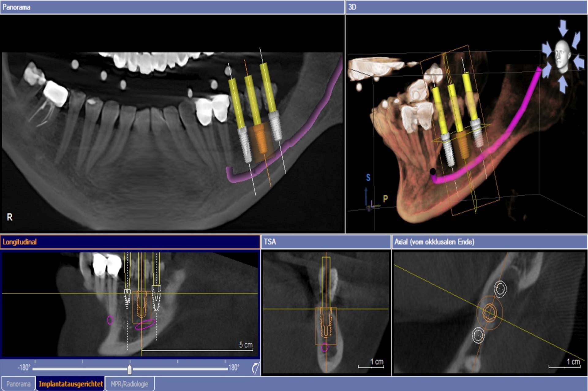
Task: Click the magenta nerve marker in TSA view
Action: coord(325,347)
